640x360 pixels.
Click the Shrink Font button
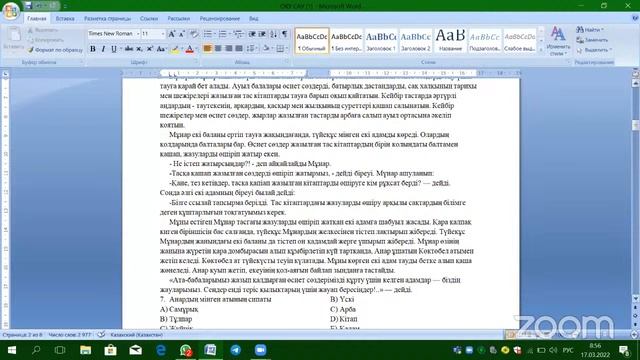point(182,34)
